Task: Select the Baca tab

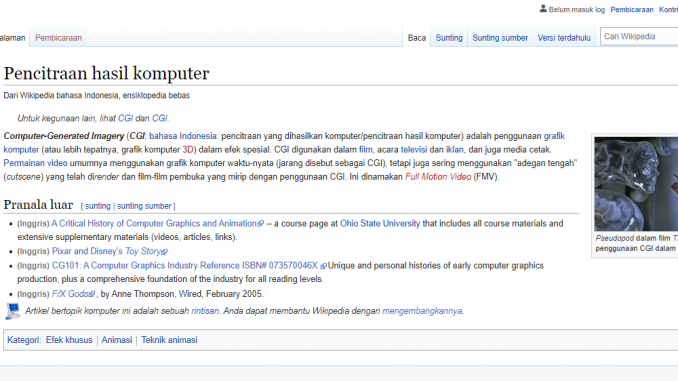Action: [417, 38]
